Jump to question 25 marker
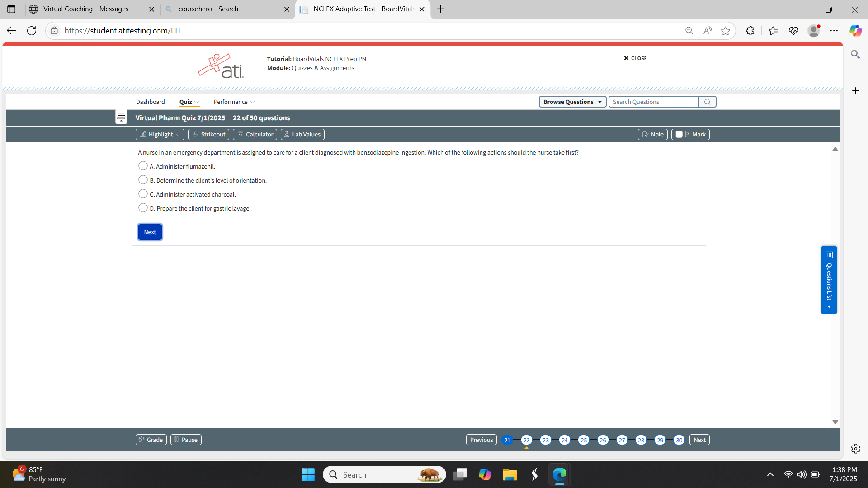Screen dimensions: 868x488 [584, 440]
